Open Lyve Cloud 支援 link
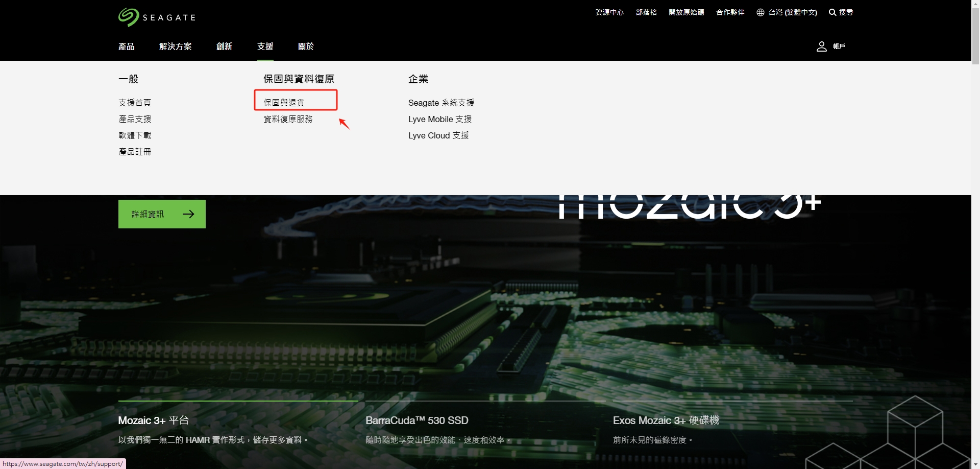The width and height of the screenshot is (980, 469). tap(438, 135)
